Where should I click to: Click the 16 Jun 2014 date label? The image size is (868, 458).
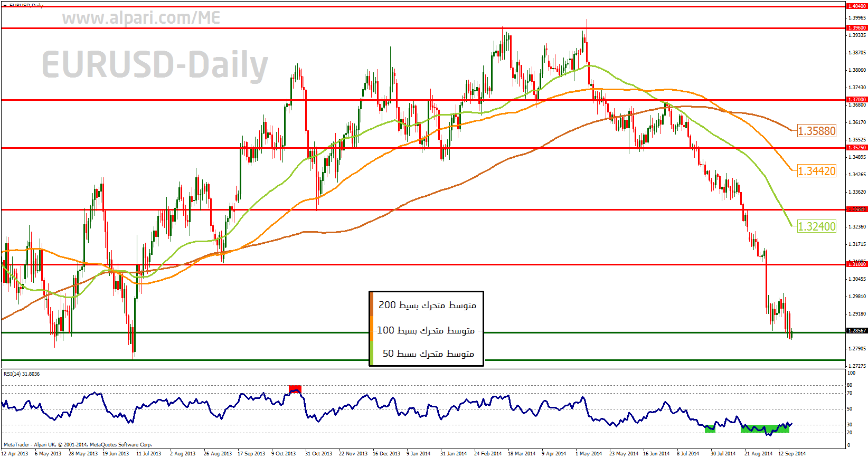[x=656, y=453]
